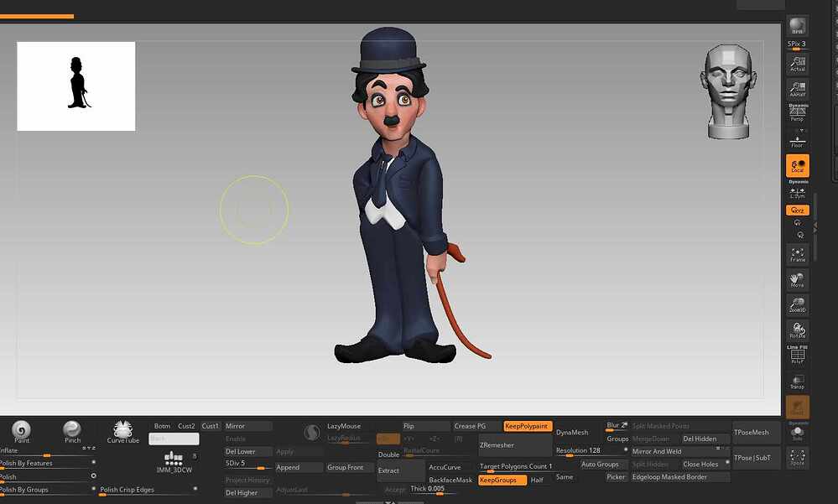This screenshot has width=838, height=504.
Task: Click the AAHalf zoom icon
Action: (x=798, y=89)
